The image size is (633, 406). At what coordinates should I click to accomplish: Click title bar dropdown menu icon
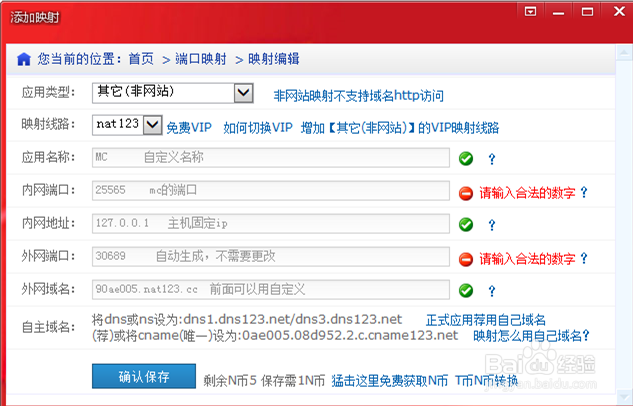530,11
